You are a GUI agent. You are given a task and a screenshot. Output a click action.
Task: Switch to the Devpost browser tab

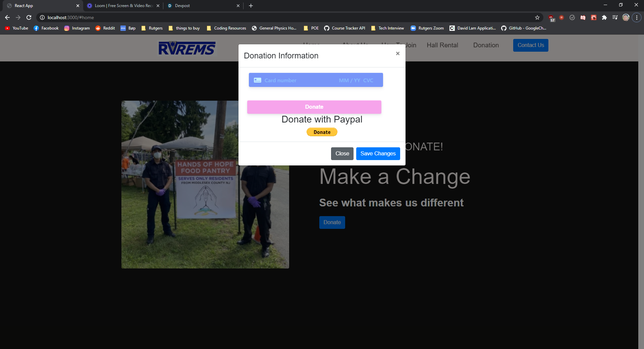click(203, 6)
